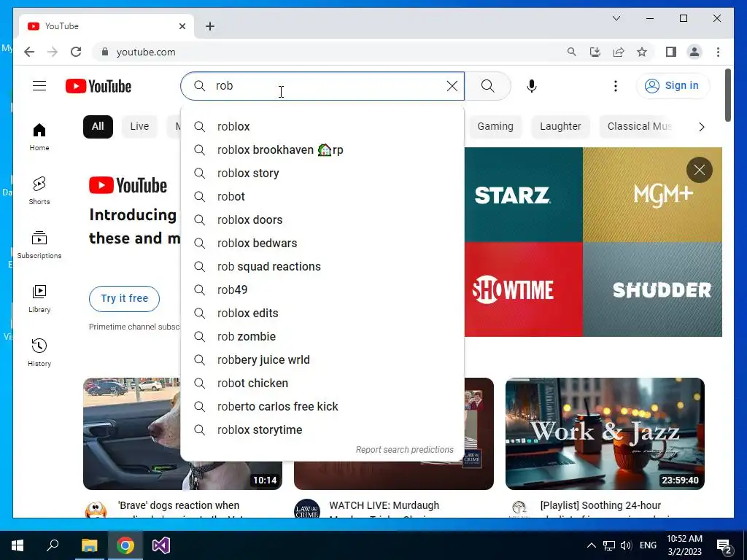Close the YouTube browser tab
747x560 pixels.
182,26
